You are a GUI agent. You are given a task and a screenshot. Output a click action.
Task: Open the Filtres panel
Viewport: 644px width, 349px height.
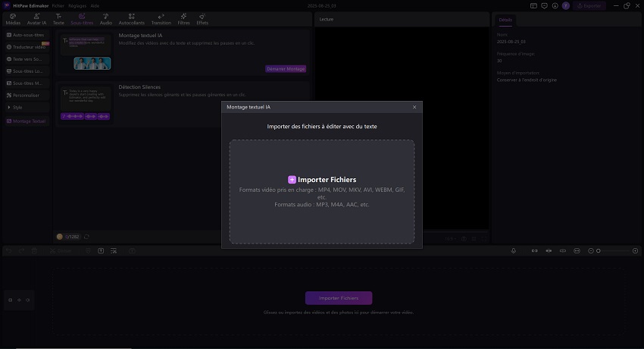pyautogui.click(x=183, y=19)
